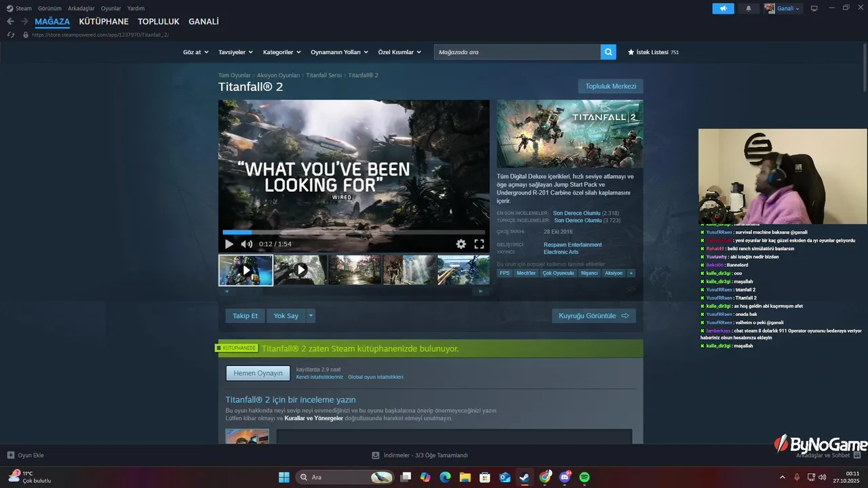The width and height of the screenshot is (868, 488).
Task: Open the Arkadaşlar menu
Action: 81,8
